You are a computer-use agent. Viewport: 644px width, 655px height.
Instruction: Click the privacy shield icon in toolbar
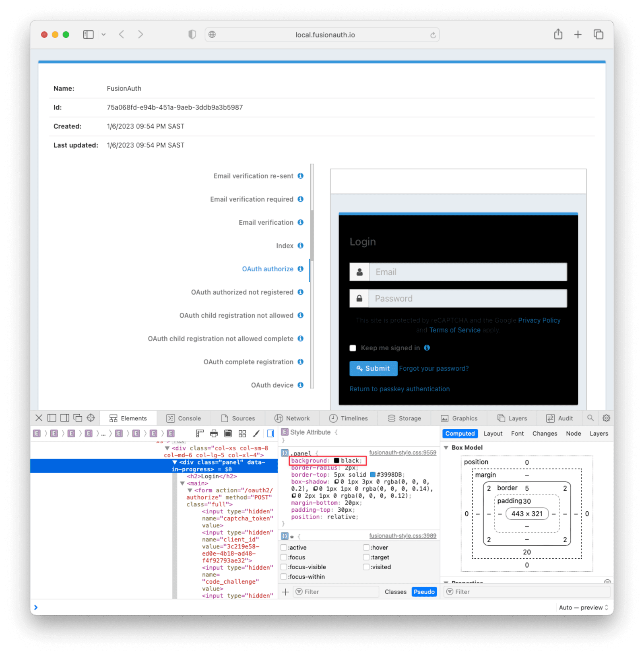(192, 35)
